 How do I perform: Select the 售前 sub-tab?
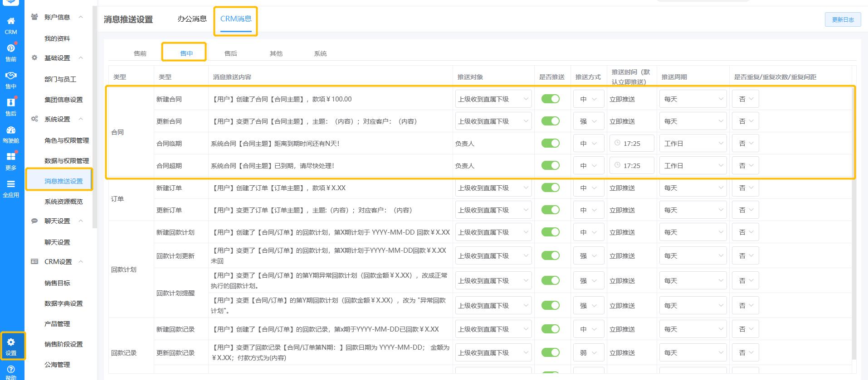pos(140,53)
